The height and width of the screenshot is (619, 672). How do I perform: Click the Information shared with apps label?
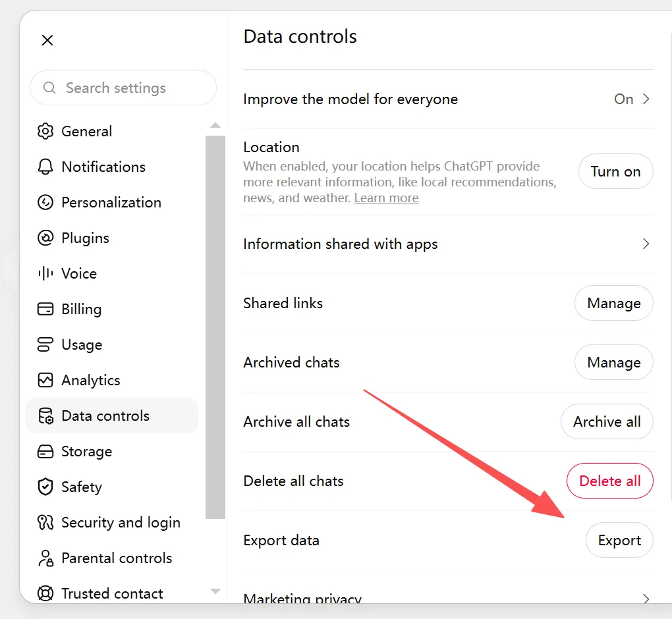click(341, 244)
